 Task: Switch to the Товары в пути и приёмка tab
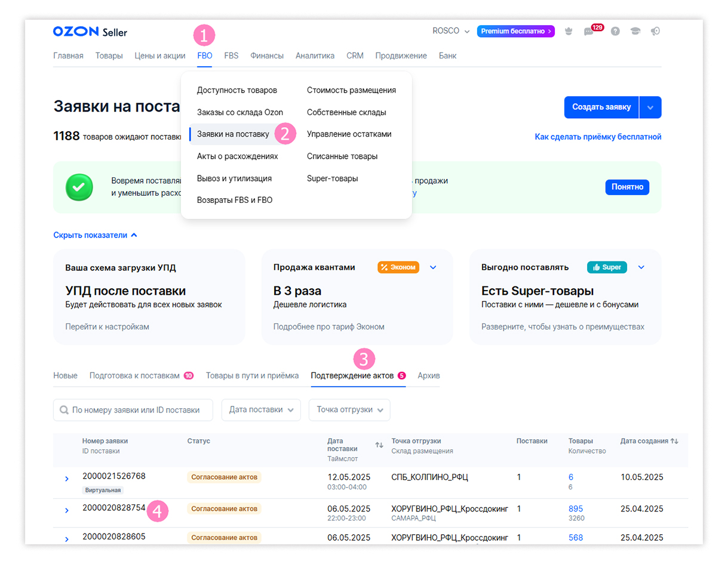pos(252,375)
